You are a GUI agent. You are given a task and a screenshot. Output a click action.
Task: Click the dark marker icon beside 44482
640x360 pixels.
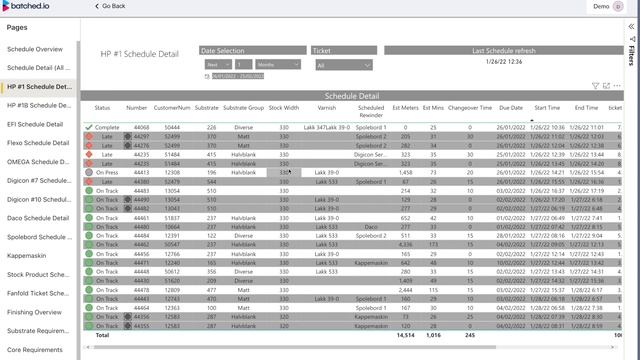click(x=128, y=209)
